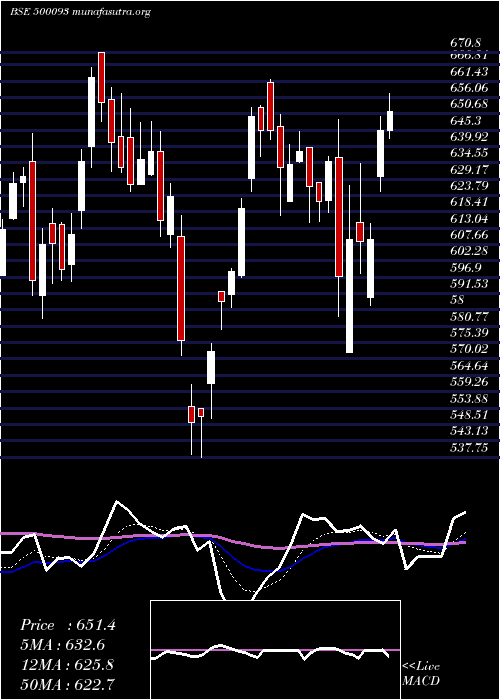This screenshot has height=700, width=500.
Task: Click the 596.9 price axis label
Action: pyautogui.click(x=466, y=267)
